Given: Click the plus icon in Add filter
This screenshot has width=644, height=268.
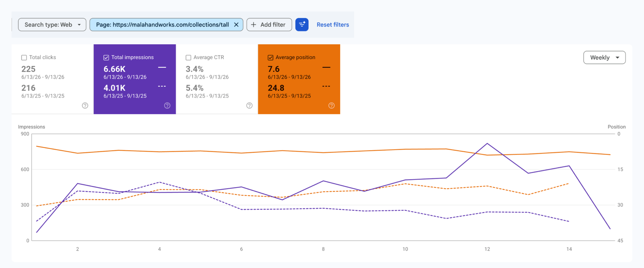Looking at the screenshot, I should [254, 25].
